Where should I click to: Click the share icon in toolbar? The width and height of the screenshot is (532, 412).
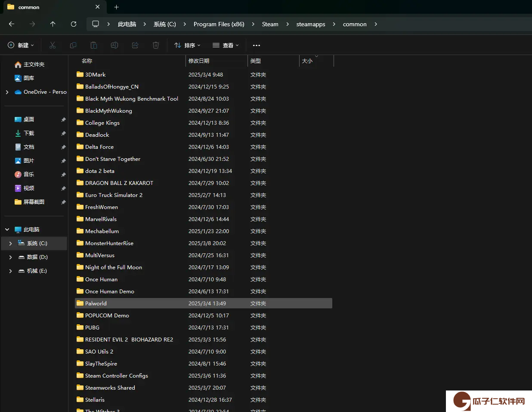(135, 45)
